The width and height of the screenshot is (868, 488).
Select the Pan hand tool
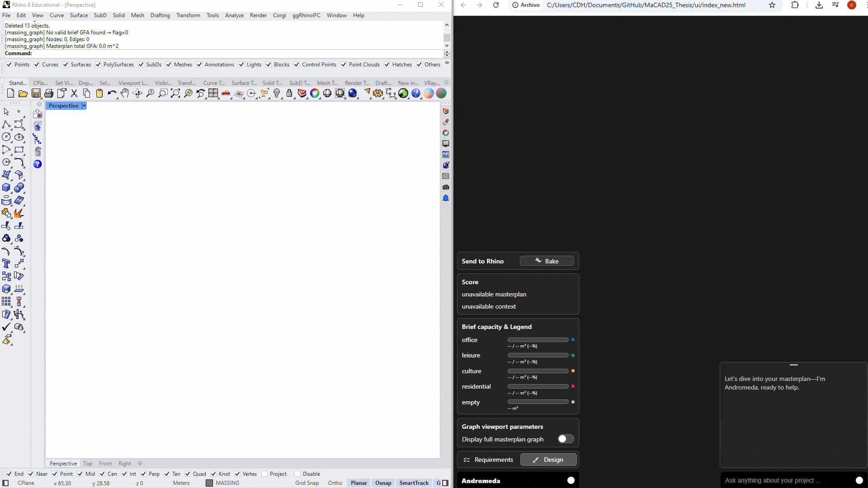point(124,94)
